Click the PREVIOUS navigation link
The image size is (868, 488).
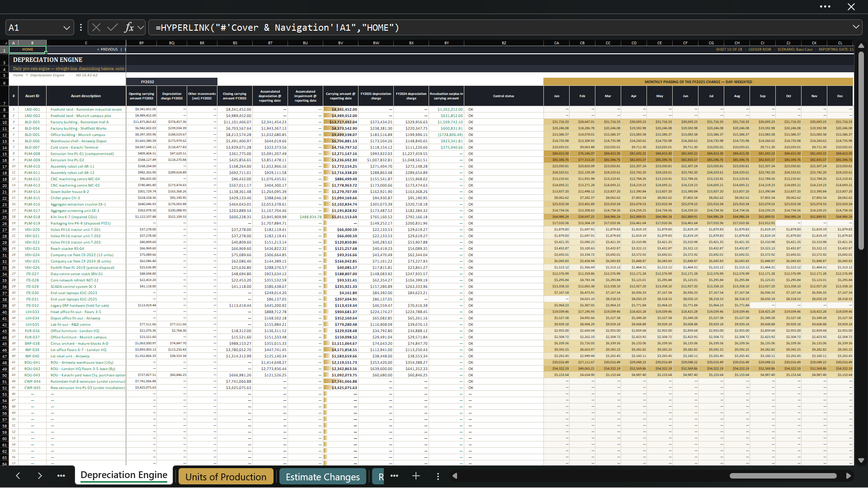click(x=108, y=50)
